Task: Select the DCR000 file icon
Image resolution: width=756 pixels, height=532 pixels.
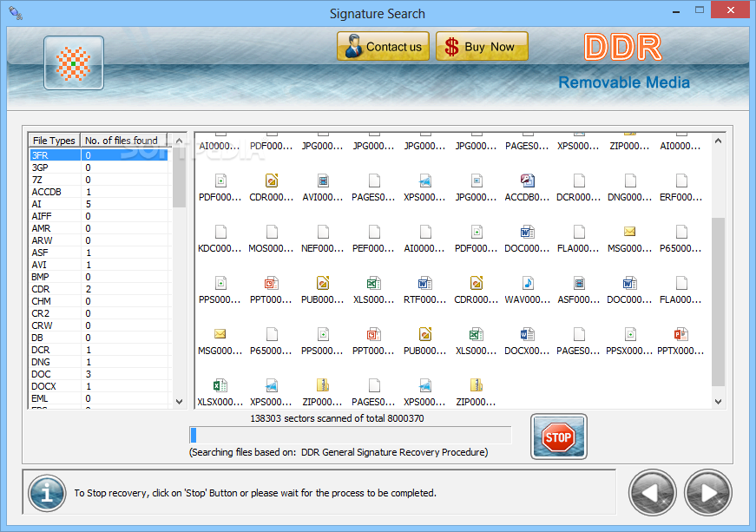Action: [579, 181]
